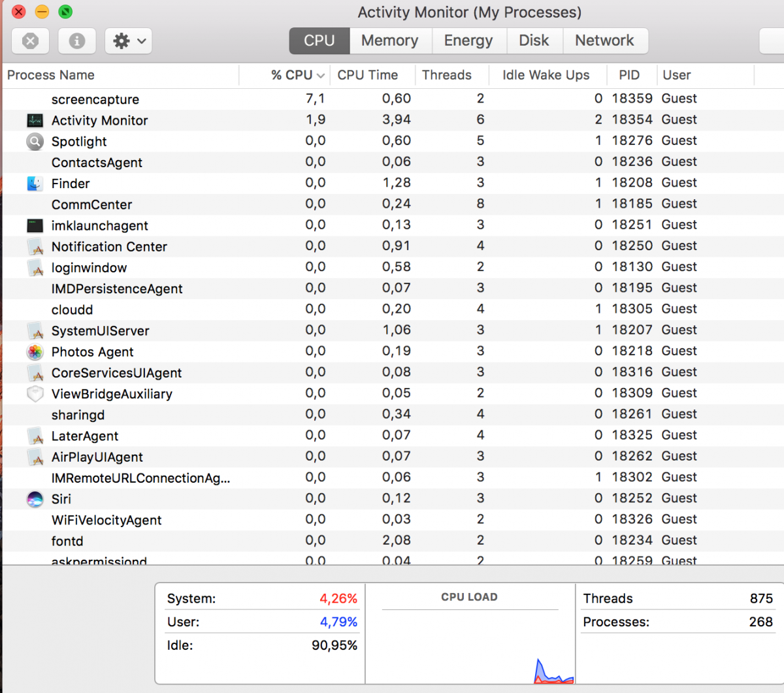Select the fontd process name
Screen dimensions: 784x693
[67, 541]
